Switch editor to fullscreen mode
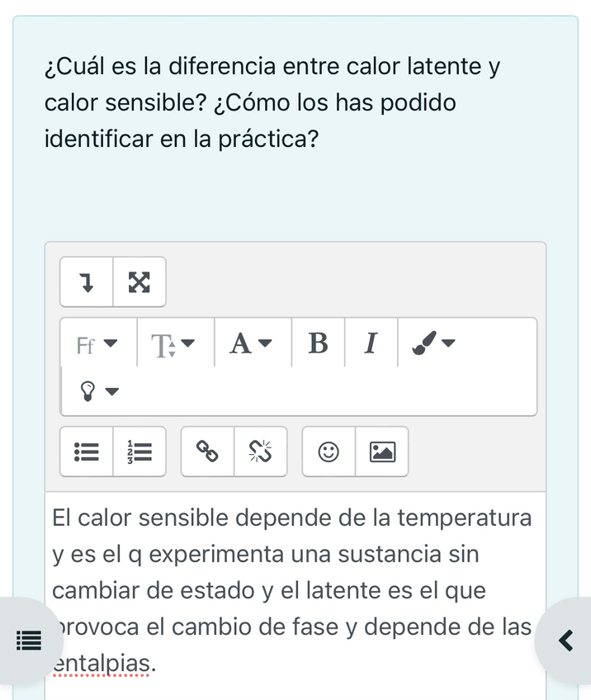This screenshot has width=591, height=700. pyautogui.click(x=139, y=282)
